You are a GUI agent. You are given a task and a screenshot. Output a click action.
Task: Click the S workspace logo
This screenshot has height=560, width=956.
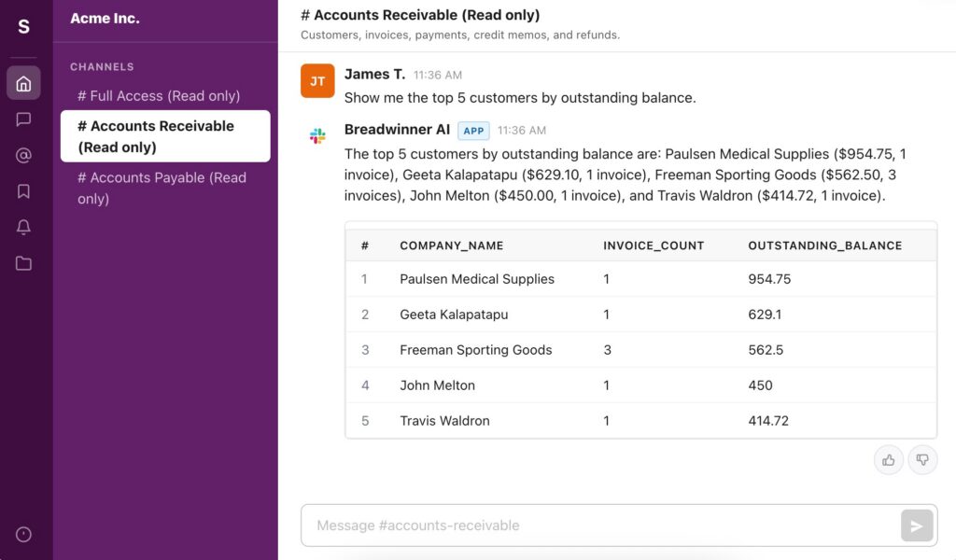click(23, 27)
